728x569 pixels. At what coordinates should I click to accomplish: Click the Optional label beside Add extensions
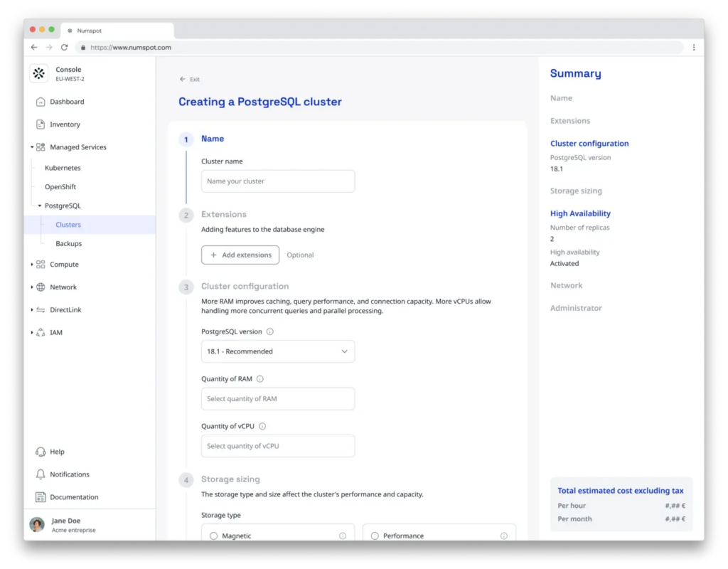(x=300, y=255)
